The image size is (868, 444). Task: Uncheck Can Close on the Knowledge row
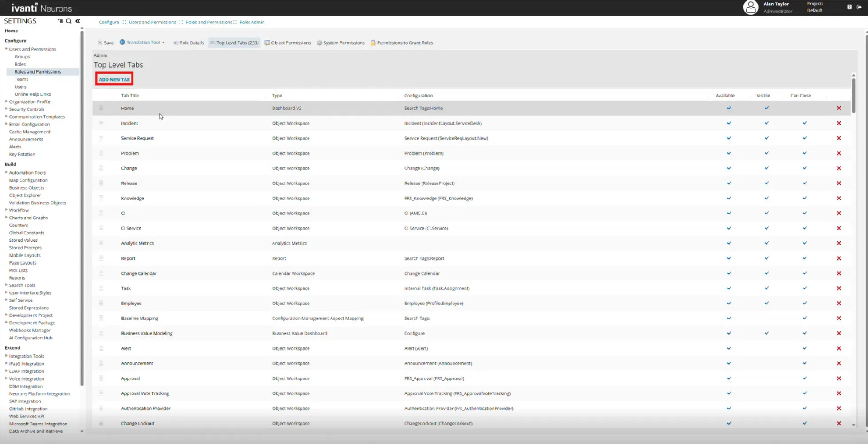[805, 199]
